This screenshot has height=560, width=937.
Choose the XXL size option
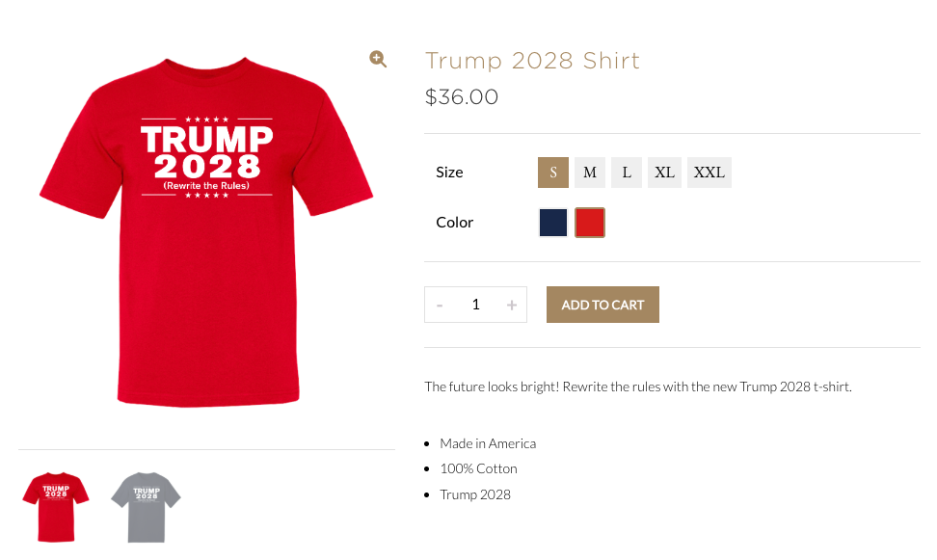tap(709, 173)
